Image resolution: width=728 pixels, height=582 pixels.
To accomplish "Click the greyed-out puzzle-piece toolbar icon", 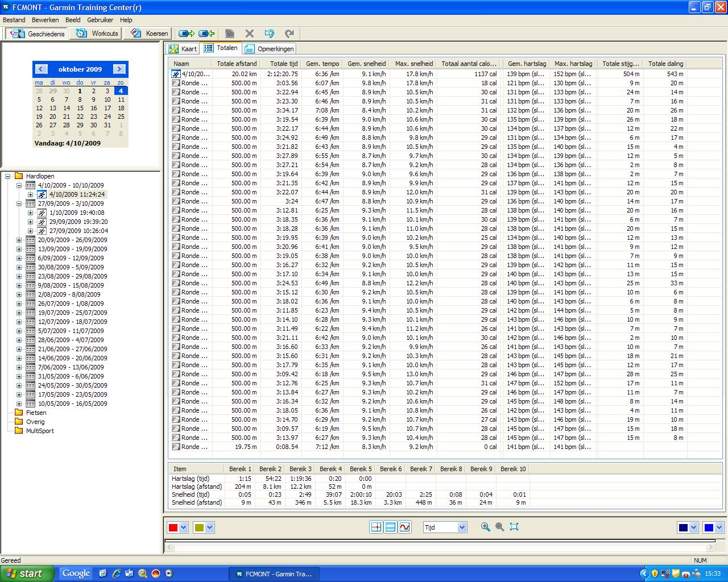I will 230,34.
